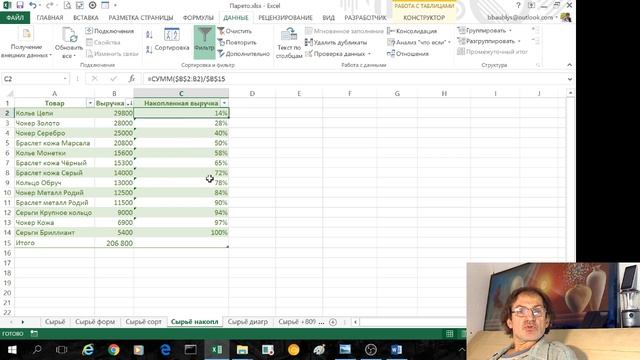Screen dimensions: 640x360
Task: Open the ФАЙЛ tab
Action: pos(15,18)
